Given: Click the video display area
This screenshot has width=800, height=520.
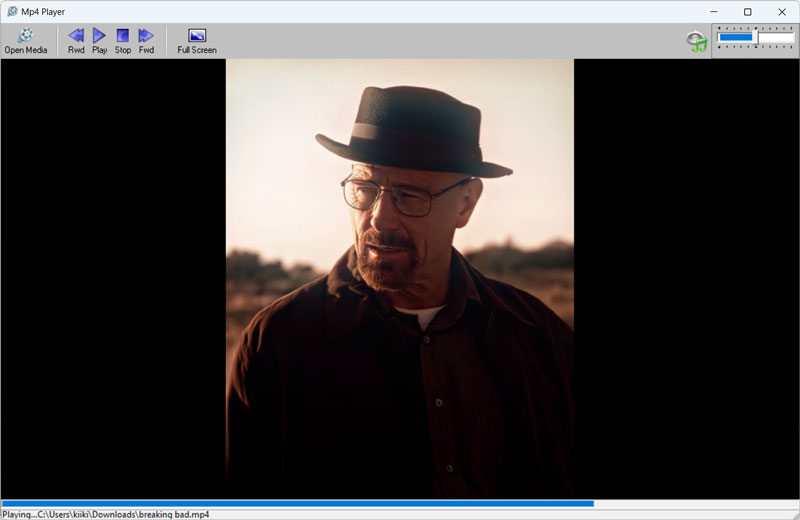Looking at the screenshot, I should (399, 279).
